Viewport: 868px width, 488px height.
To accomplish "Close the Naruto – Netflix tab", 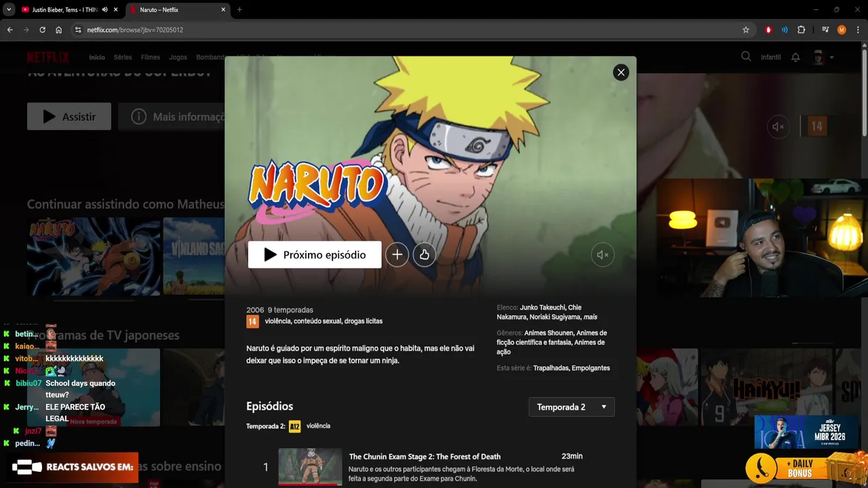I will click(x=223, y=9).
